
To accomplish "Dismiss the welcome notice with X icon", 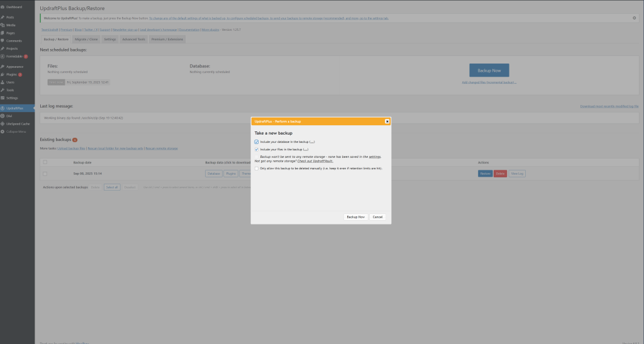I will click(634, 18).
